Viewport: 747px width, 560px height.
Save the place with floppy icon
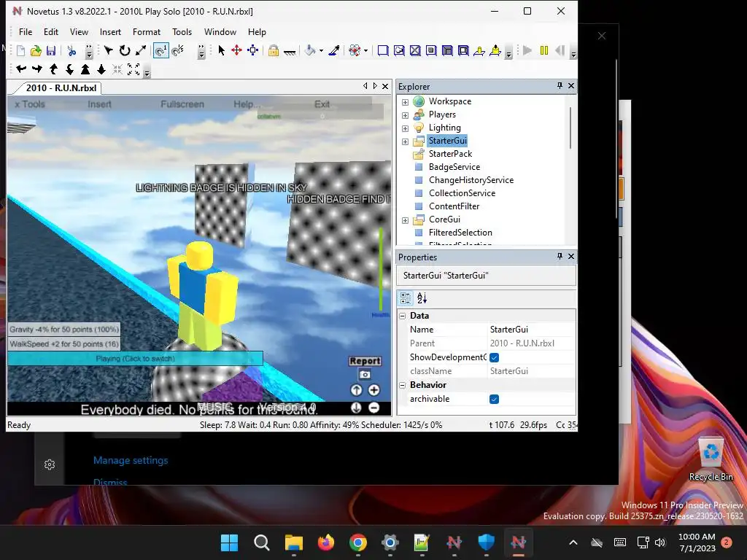click(51, 50)
